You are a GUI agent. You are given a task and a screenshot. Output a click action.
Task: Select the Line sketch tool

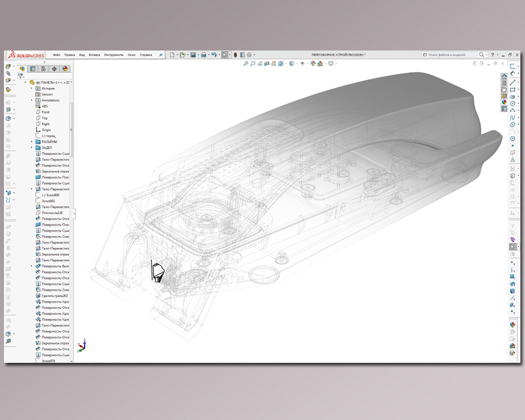coord(513,82)
